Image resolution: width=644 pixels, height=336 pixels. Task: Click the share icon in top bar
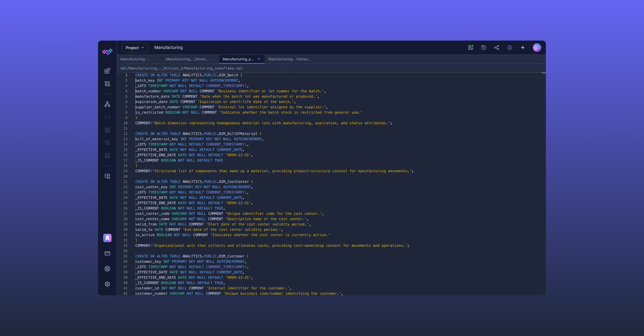(497, 47)
